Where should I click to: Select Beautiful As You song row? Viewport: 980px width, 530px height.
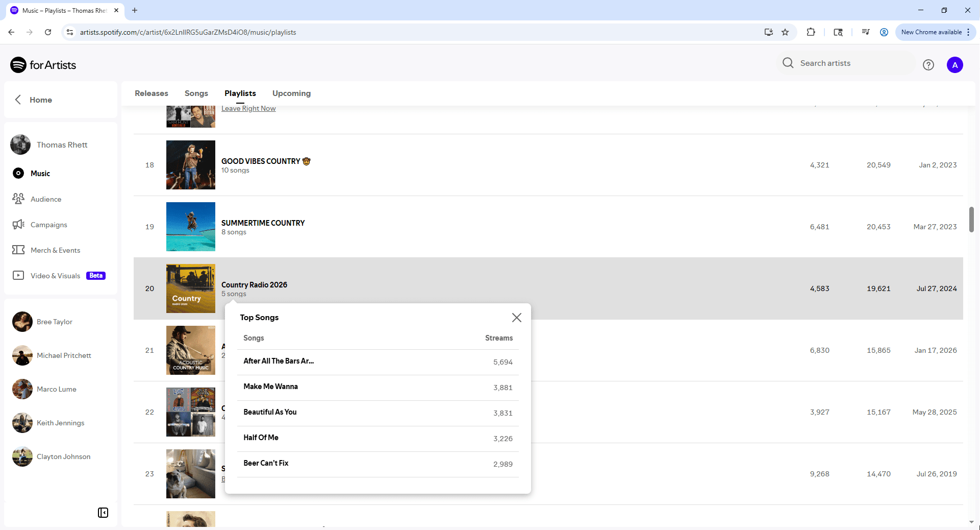[x=378, y=413]
